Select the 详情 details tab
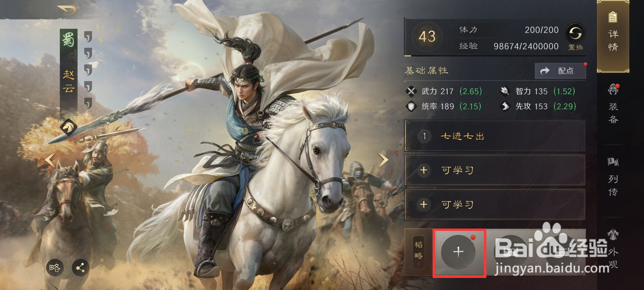Screen dimensions: 644x290 pyautogui.click(x=613, y=36)
